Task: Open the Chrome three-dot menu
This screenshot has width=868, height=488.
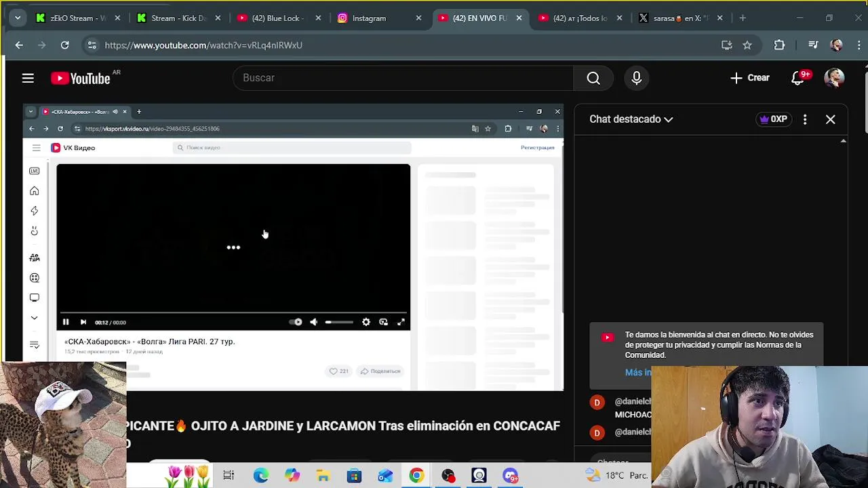Action: point(860,45)
